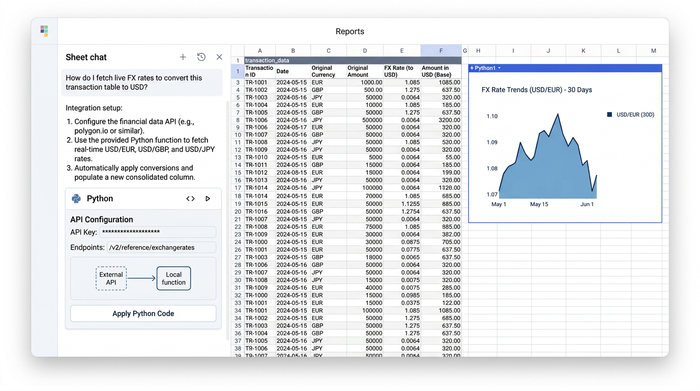The width and height of the screenshot is (700, 391).
Task: Click the Reports title
Action: coord(350,32)
